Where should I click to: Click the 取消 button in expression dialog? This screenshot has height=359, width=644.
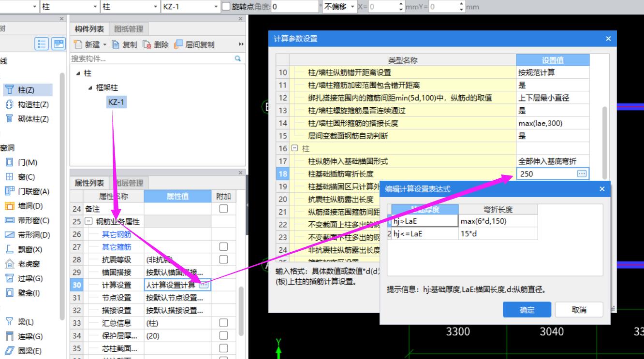coord(579,310)
